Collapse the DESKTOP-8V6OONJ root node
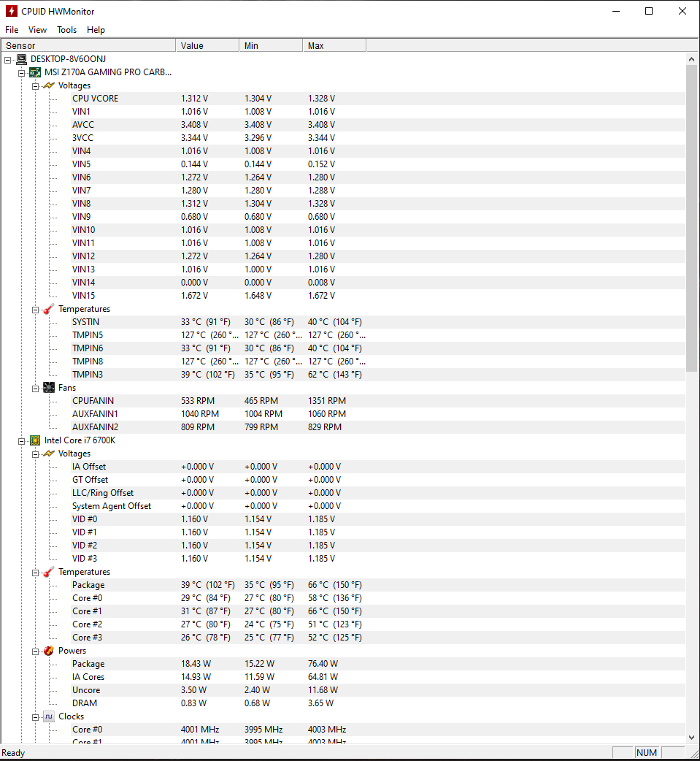This screenshot has width=700, height=761. pos(8,60)
